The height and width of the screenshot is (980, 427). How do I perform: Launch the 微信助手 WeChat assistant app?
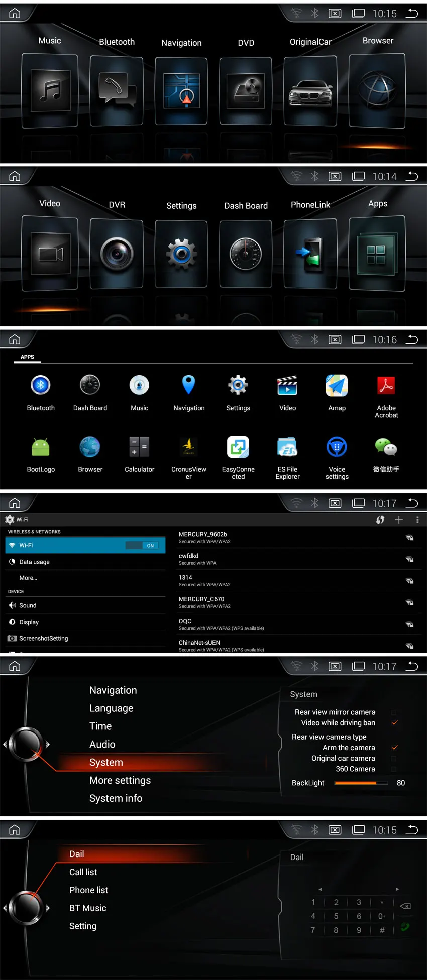tap(386, 447)
